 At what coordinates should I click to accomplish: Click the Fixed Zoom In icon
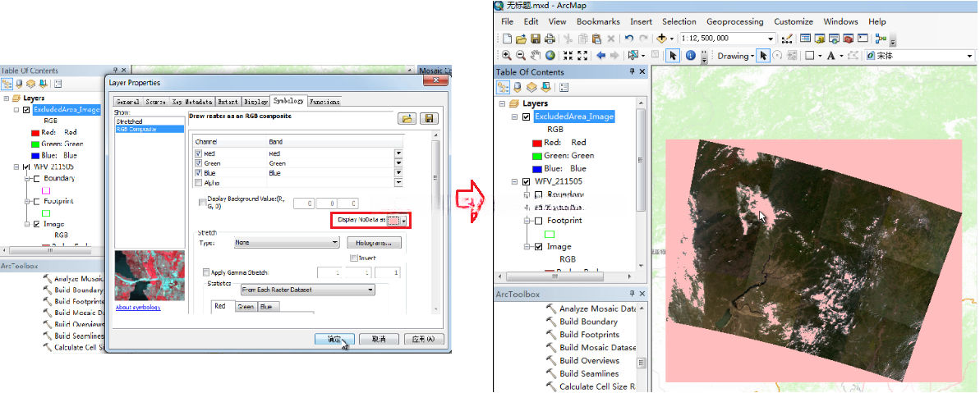tap(568, 56)
